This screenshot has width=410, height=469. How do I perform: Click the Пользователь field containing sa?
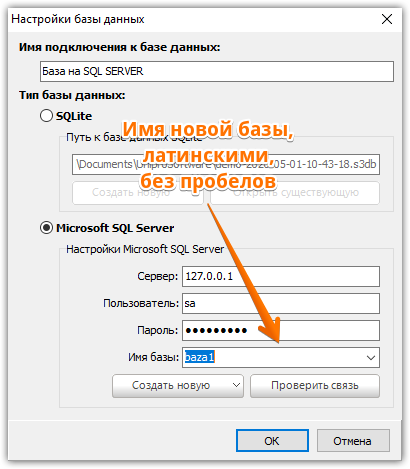[x=281, y=303]
